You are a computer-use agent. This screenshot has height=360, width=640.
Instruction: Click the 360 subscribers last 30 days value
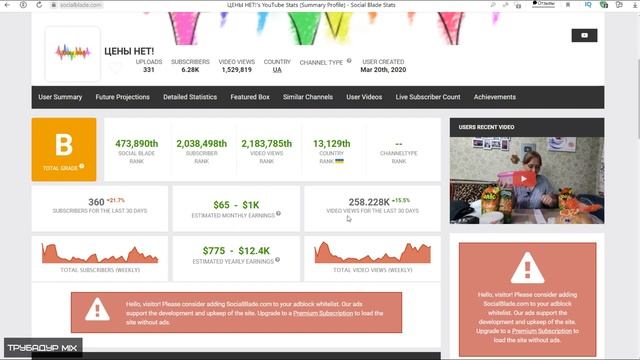96,202
